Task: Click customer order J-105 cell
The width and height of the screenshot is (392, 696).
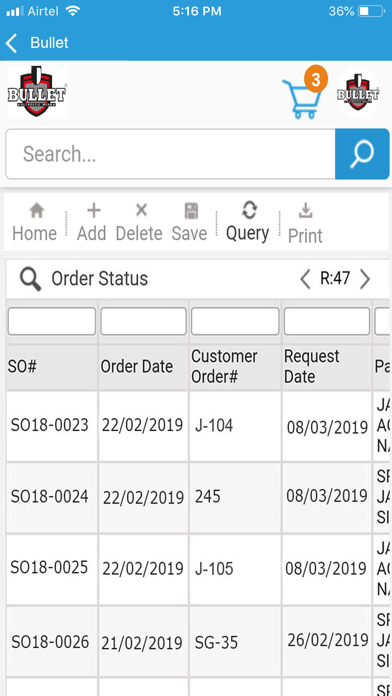Action: tap(214, 568)
